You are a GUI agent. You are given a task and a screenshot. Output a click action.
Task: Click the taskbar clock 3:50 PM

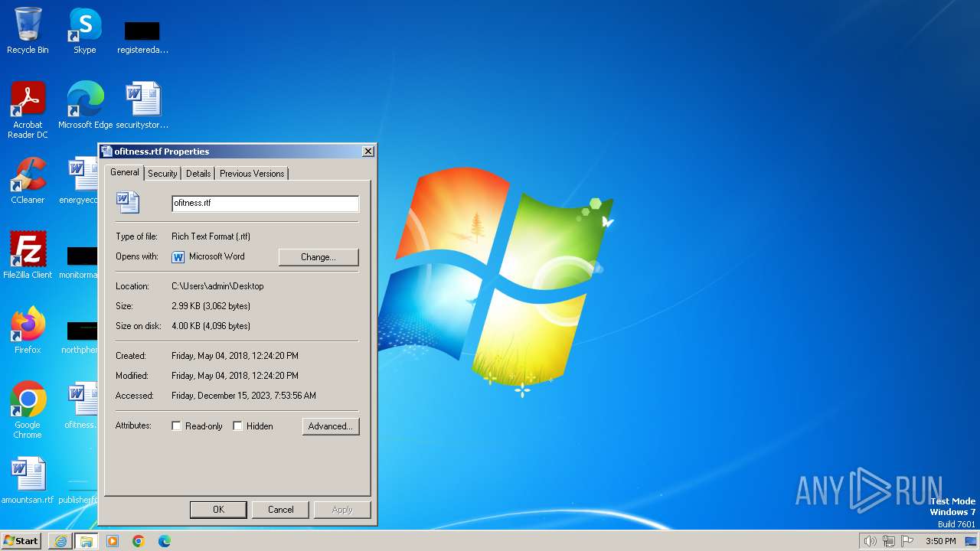click(940, 541)
